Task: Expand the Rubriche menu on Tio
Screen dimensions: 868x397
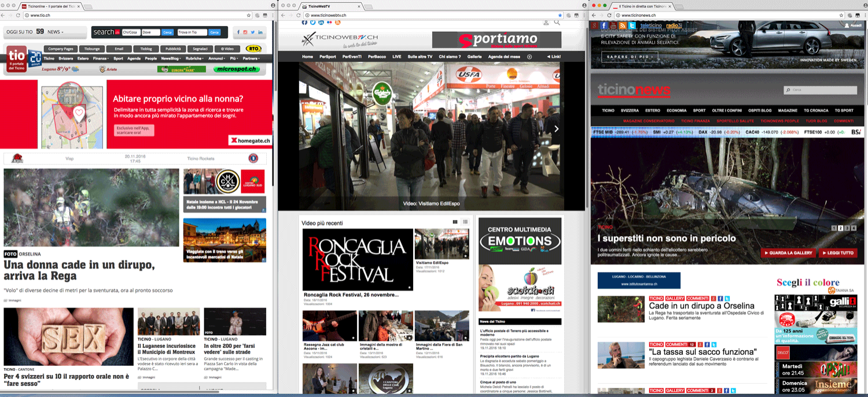Action: pyautogui.click(x=195, y=58)
